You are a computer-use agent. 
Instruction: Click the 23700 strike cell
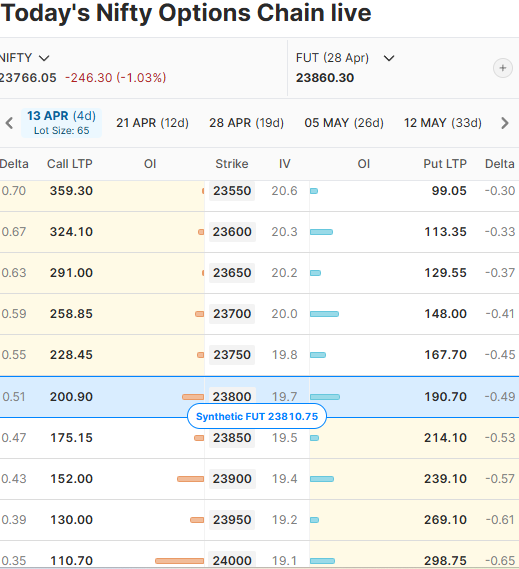click(232, 314)
